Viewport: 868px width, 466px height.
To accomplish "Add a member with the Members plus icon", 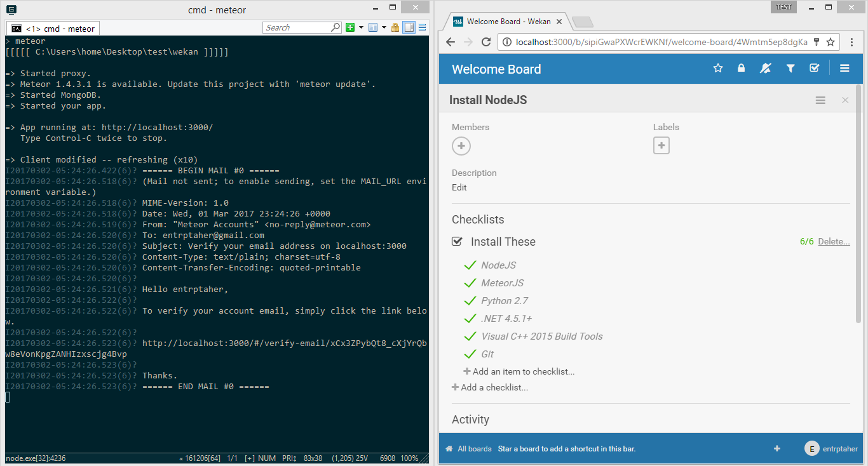I will (x=461, y=145).
